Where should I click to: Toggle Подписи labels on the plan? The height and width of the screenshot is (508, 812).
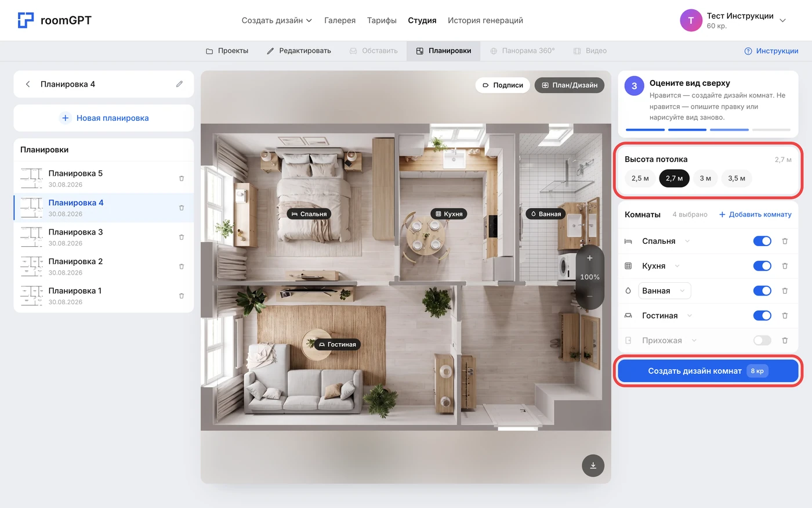point(503,85)
